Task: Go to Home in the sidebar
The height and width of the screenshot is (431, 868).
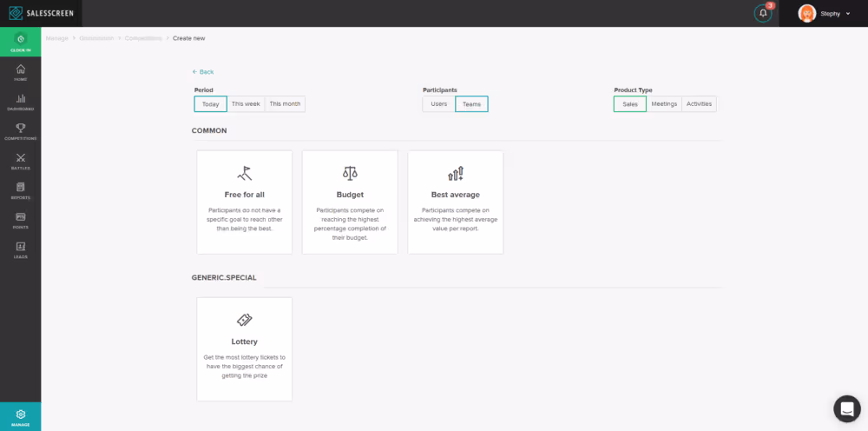Action: (x=21, y=73)
